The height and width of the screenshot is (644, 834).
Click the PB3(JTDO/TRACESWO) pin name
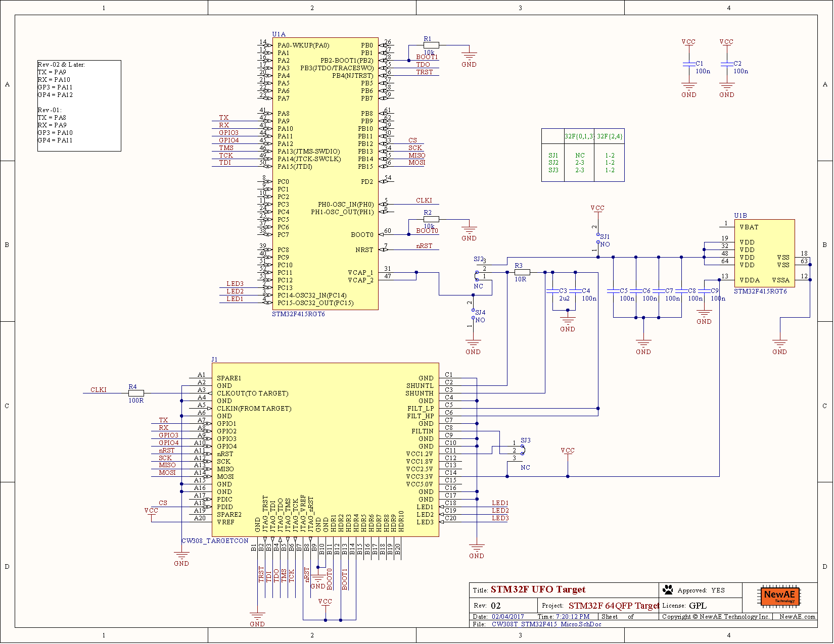[x=337, y=68]
